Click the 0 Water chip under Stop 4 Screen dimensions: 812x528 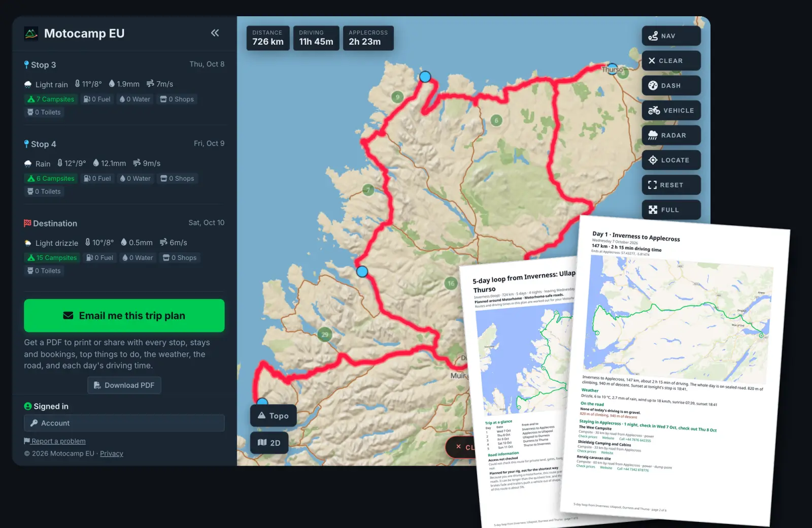(136, 179)
